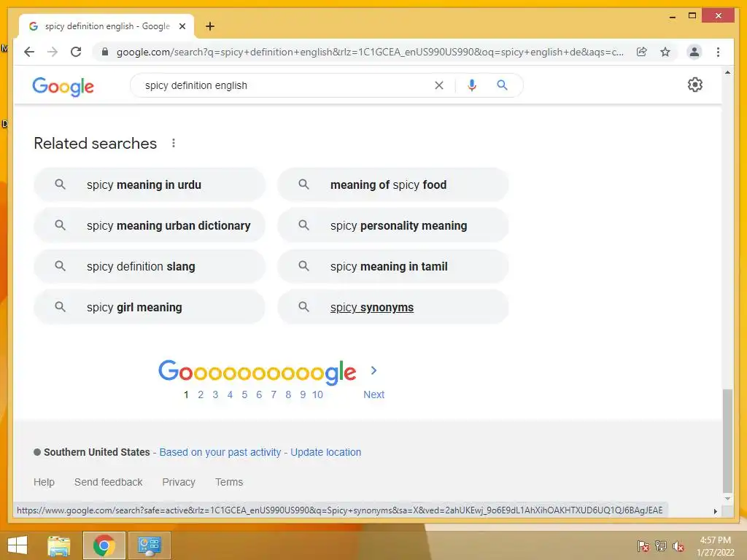Reload the page with the refresh icon
The width and height of the screenshot is (747, 560).
(x=76, y=52)
